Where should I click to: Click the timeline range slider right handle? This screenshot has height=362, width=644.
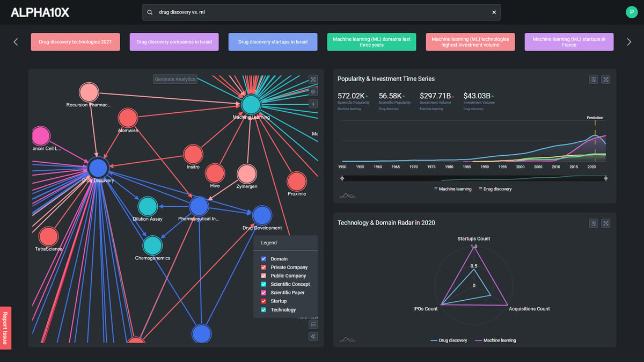click(606, 178)
